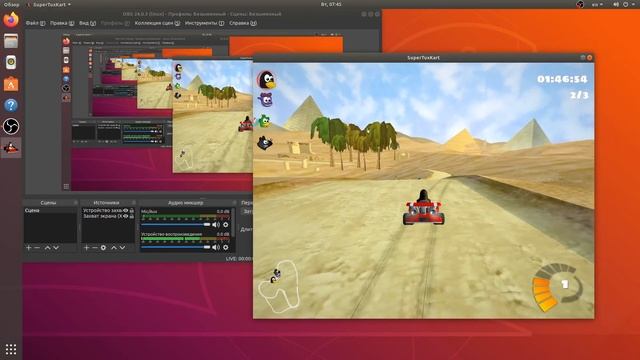640x360 pixels.
Task: Toggle visibility eye of Устройство захвата source
Action: click(x=126, y=211)
